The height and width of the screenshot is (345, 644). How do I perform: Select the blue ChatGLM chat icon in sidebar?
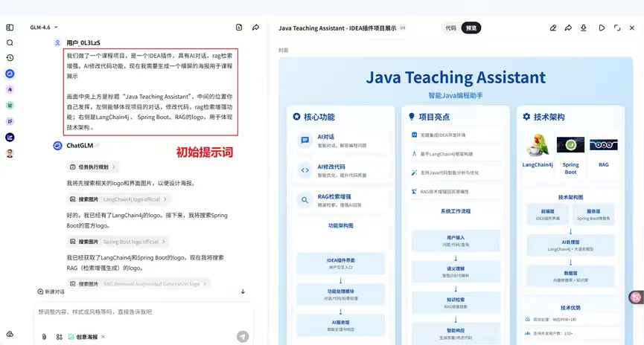coord(10,74)
